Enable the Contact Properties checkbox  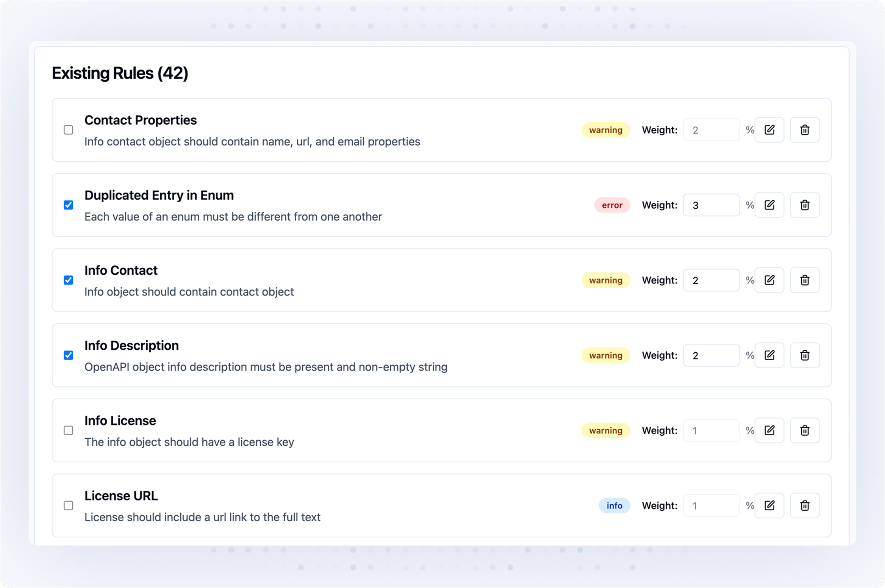[x=69, y=130]
